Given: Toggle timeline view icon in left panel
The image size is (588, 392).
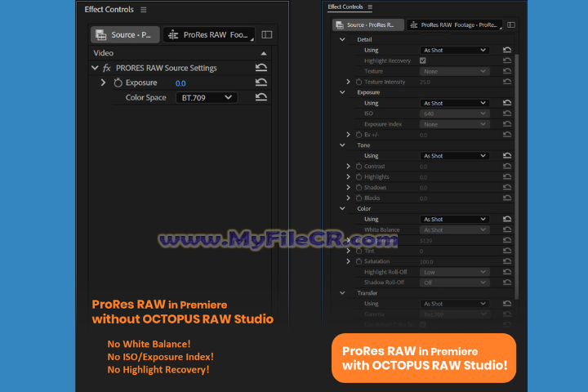Looking at the screenshot, I should coord(266,35).
